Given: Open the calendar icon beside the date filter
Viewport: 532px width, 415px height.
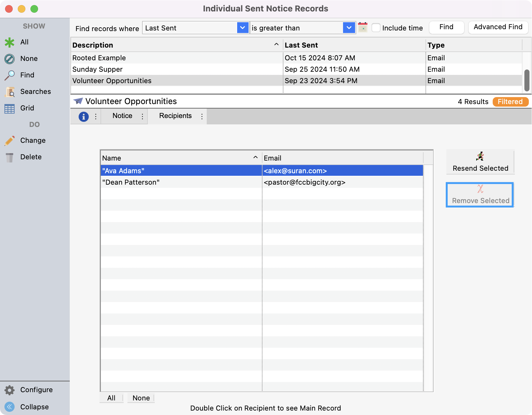Looking at the screenshot, I should pos(363,28).
